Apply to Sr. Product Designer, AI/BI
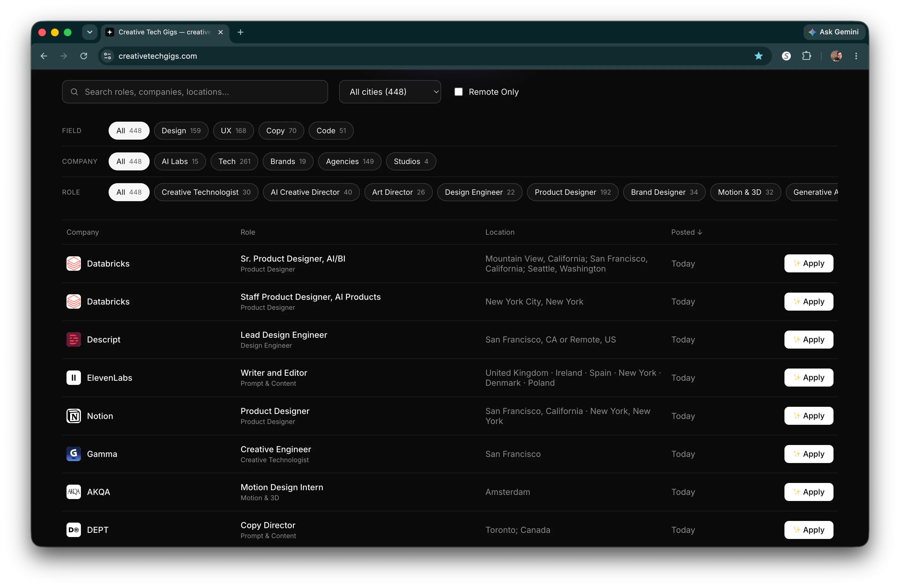The image size is (900, 588). tap(809, 264)
